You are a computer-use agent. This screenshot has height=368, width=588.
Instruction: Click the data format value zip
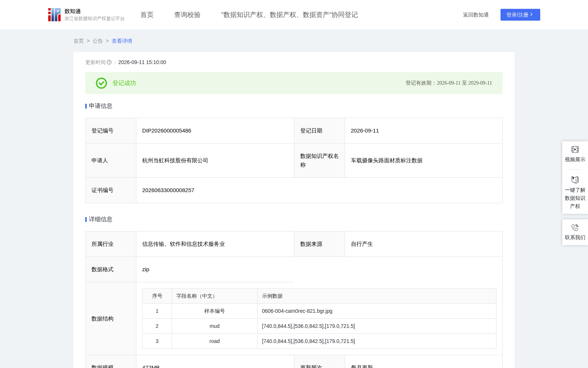click(146, 269)
